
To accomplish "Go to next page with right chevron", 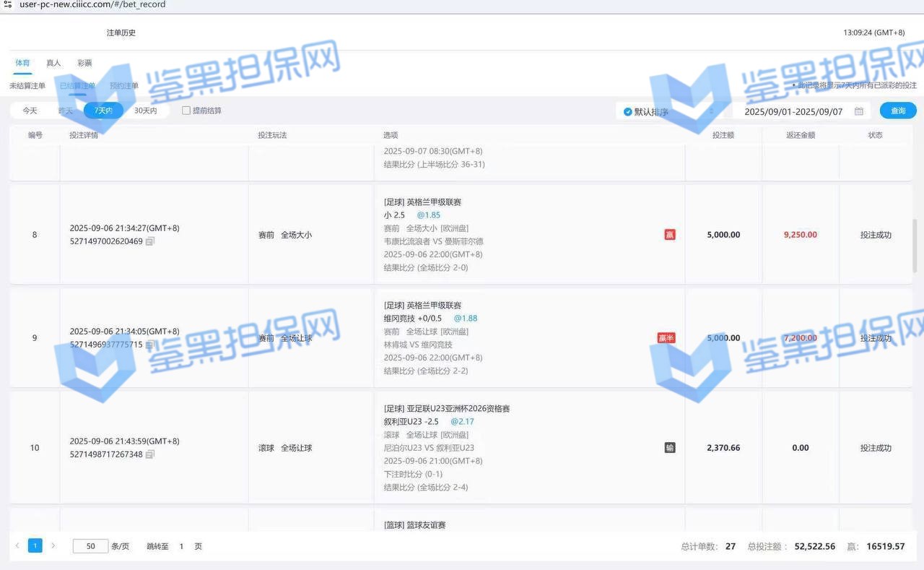I will (x=53, y=546).
